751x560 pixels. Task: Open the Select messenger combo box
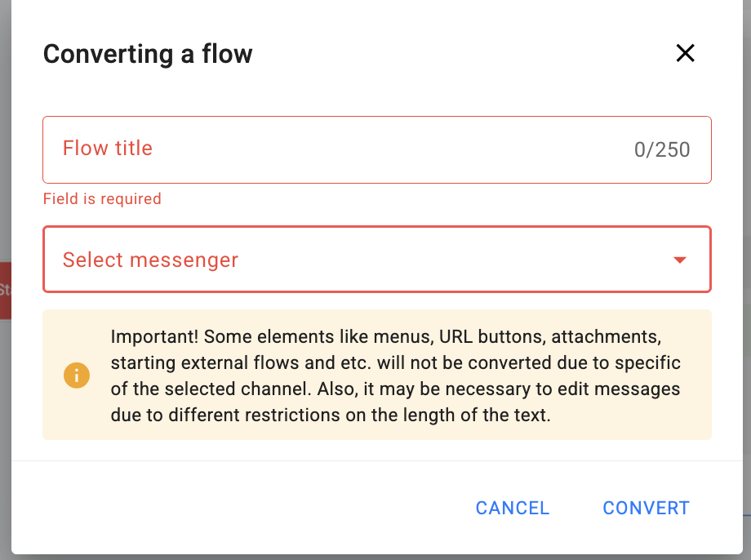[x=375, y=260]
